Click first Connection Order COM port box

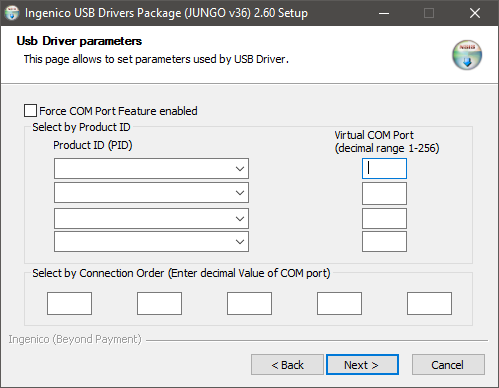click(69, 303)
